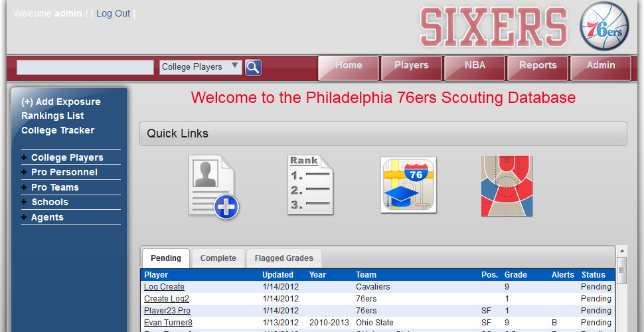
Task: Click the admin username text
Action: (68, 13)
